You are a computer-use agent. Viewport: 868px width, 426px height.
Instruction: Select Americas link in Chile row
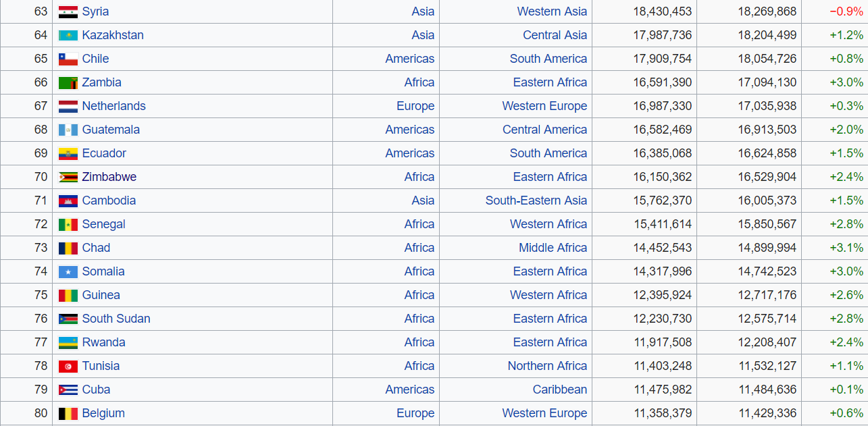pos(410,59)
